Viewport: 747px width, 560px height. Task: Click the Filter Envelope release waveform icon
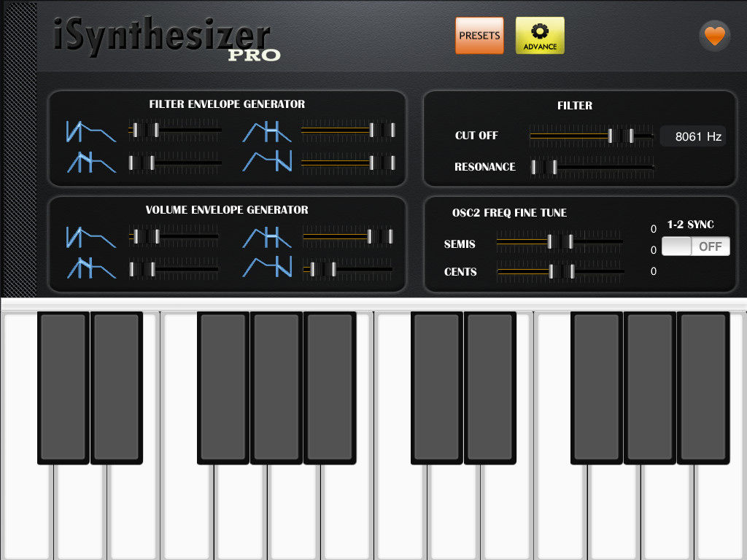coord(267,161)
